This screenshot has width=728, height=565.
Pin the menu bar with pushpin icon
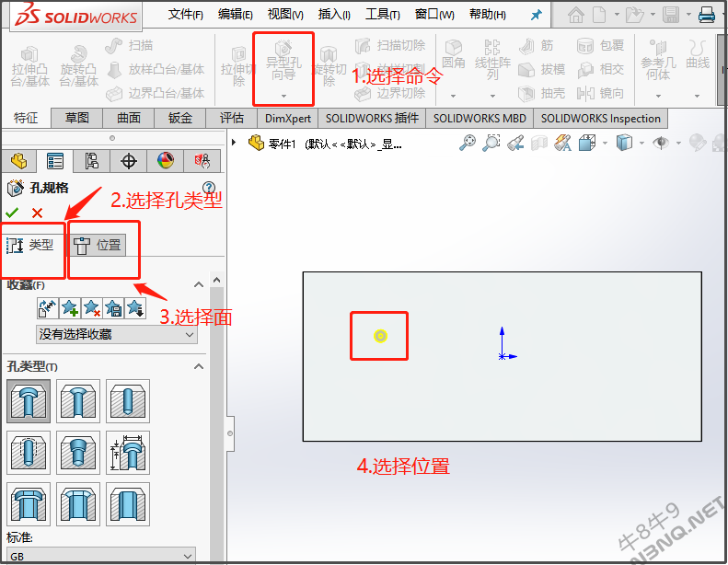(x=537, y=15)
